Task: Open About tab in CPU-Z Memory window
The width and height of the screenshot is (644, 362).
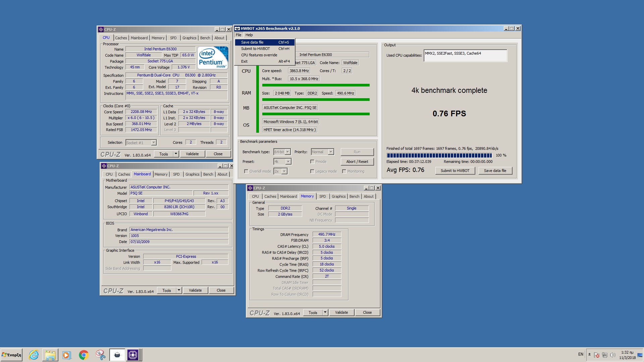Action: coord(369,196)
